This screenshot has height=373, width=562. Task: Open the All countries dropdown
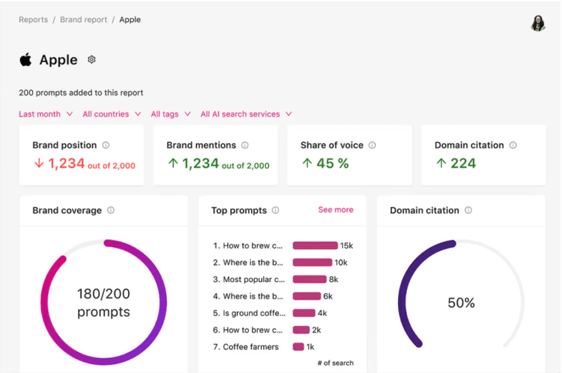112,114
